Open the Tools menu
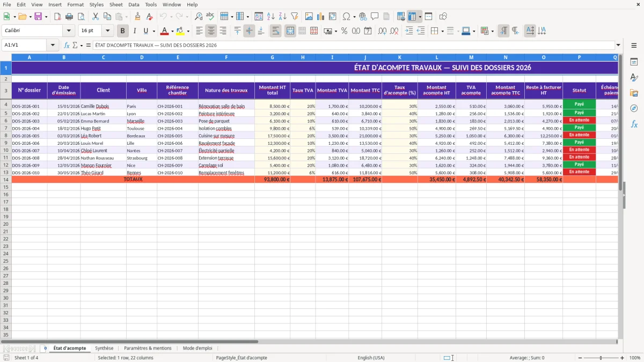The height and width of the screenshot is (362, 644). point(151,4)
